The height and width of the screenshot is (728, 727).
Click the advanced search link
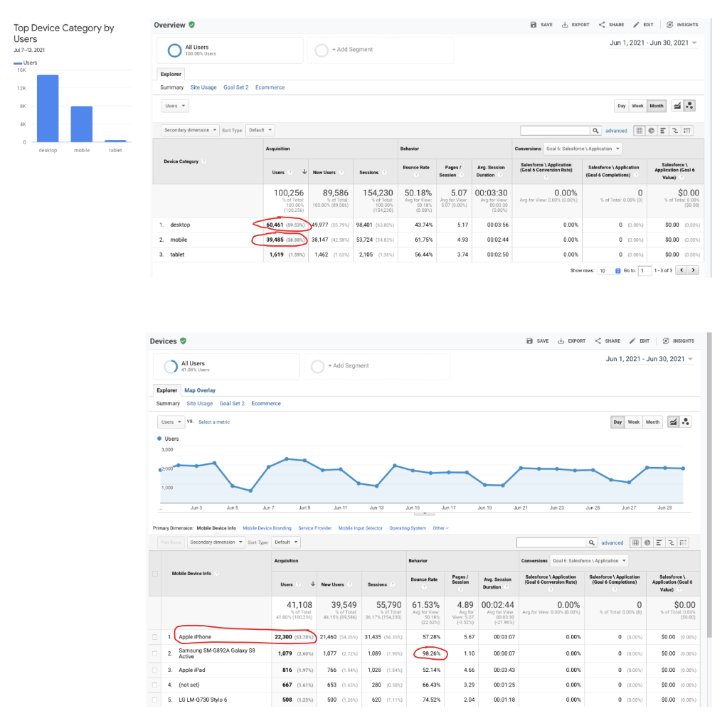[x=616, y=130]
